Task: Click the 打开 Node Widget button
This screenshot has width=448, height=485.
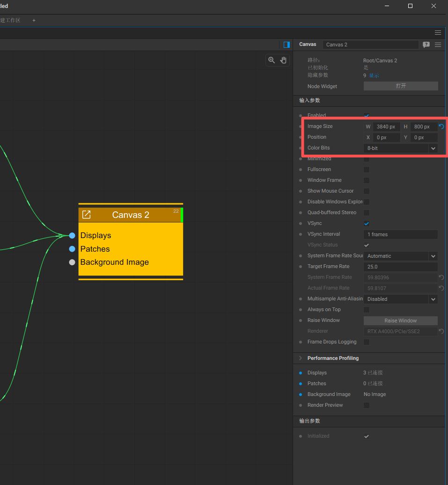Action: click(x=401, y=86)
